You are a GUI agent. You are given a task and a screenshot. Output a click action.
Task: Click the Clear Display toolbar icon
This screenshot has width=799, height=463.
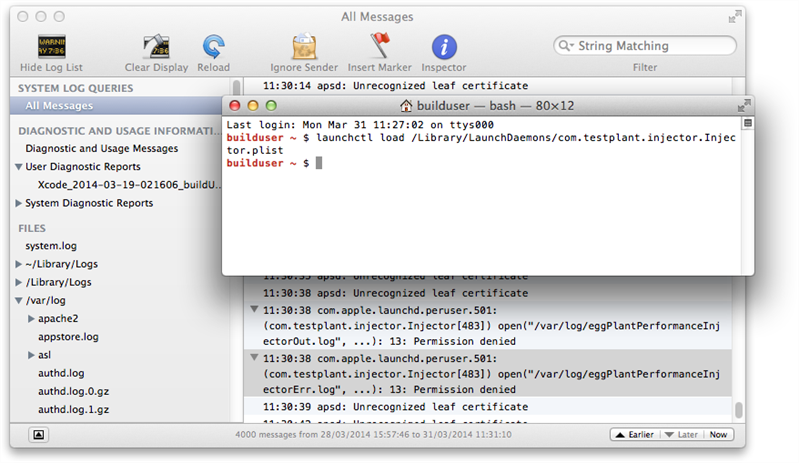coord(156,46)
